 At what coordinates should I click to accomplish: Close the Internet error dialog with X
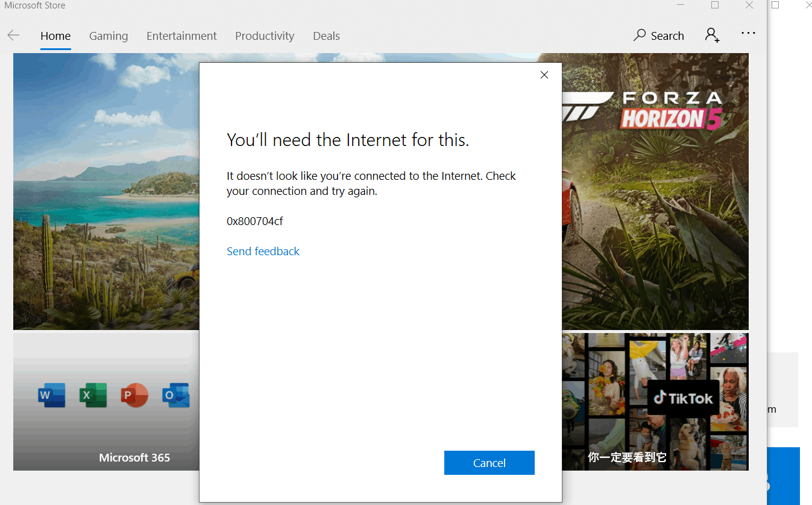point(544,75)
